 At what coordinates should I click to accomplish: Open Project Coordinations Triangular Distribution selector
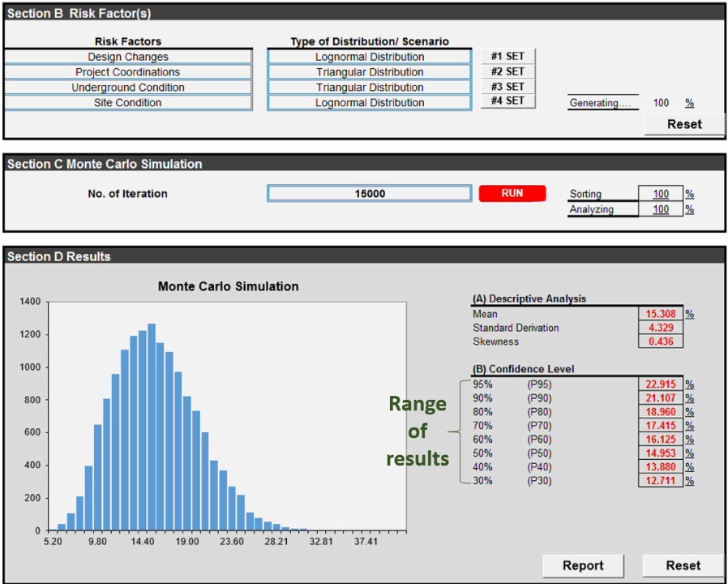coord(370,72)
